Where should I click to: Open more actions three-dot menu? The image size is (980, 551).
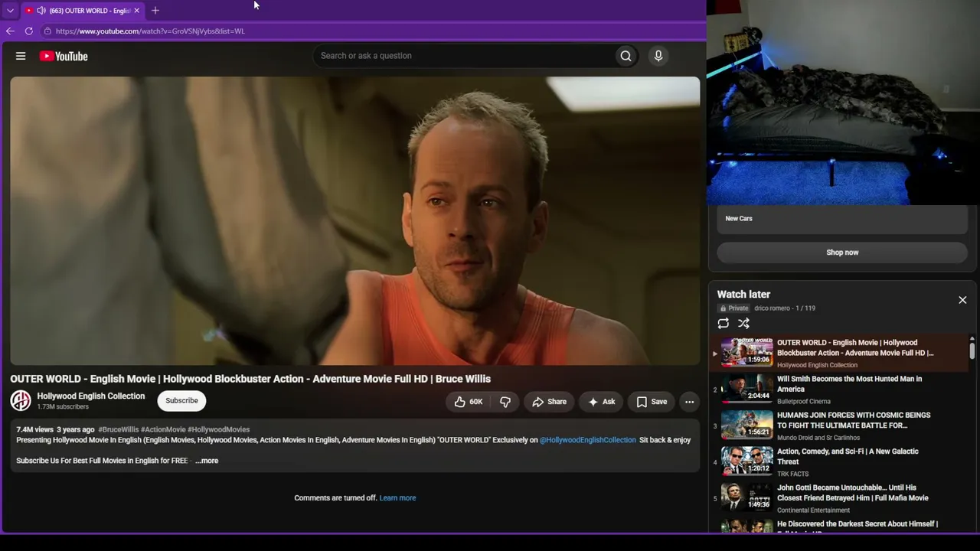pos(689,402)
